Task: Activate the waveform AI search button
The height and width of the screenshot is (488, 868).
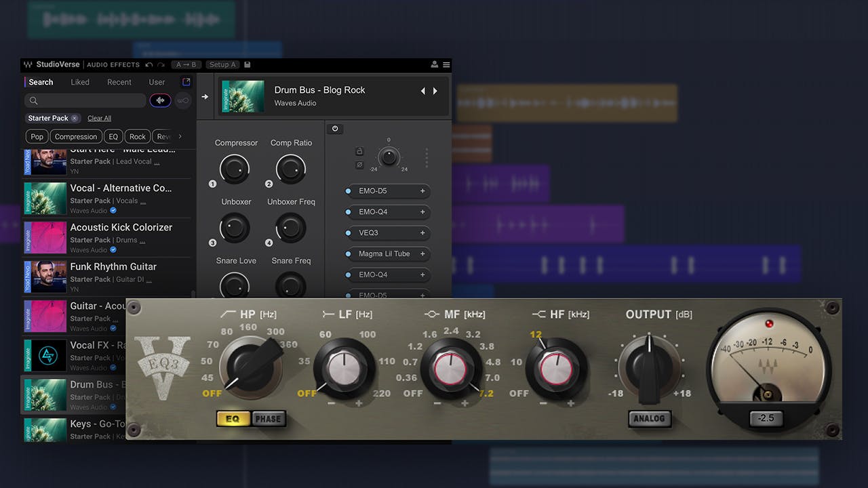Action: [x=161, y=100]
